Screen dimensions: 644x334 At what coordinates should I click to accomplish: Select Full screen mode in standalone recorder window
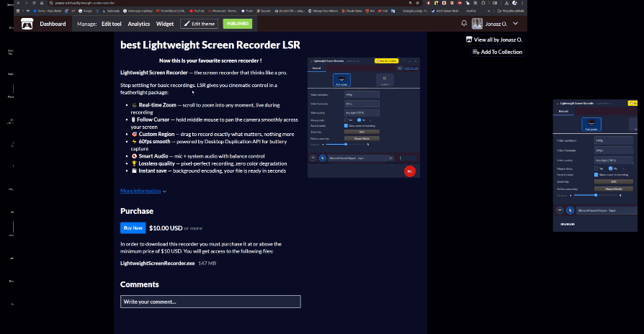(591, 125)
